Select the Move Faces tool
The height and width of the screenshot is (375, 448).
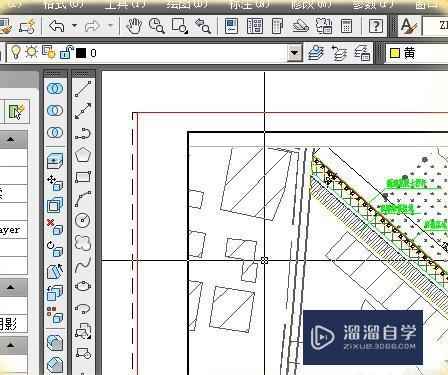[55, 183]
